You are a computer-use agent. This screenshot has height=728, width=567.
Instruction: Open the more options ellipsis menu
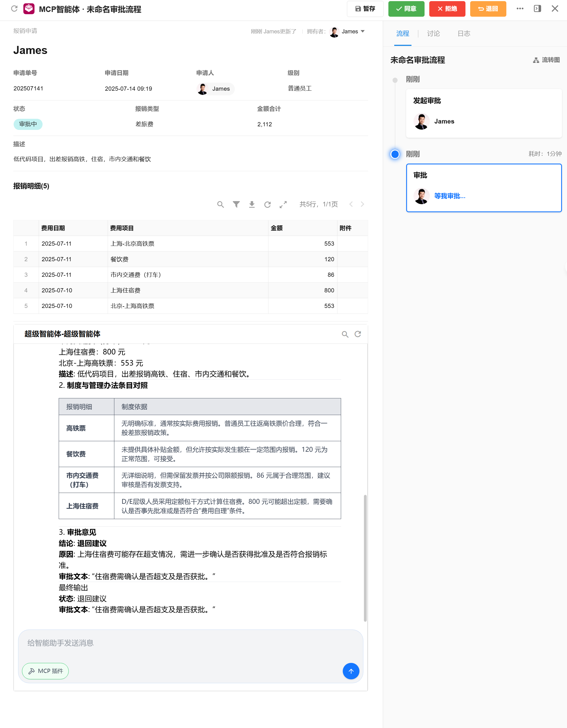point(520,9)
